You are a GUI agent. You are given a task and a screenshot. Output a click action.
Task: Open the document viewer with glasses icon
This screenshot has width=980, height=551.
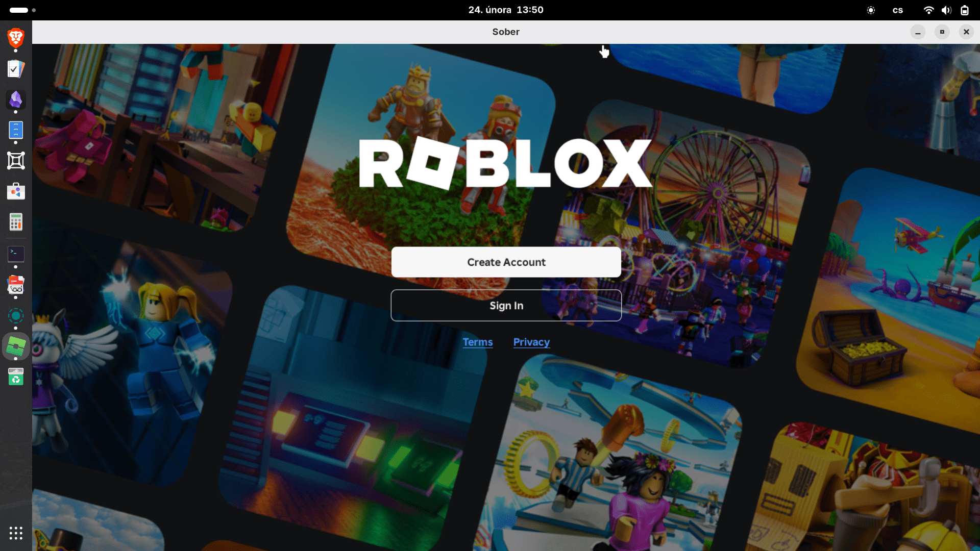[x=16, y=285]
